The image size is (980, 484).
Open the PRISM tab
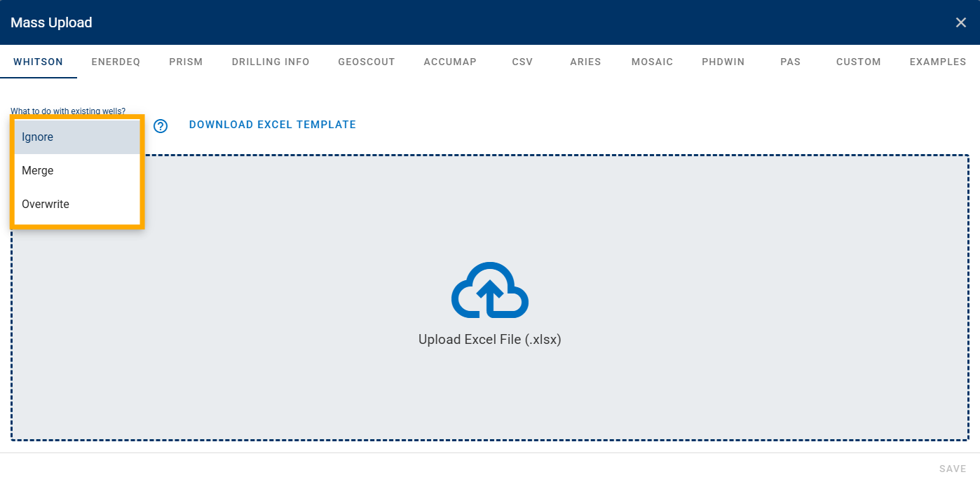tap(186, 62)
